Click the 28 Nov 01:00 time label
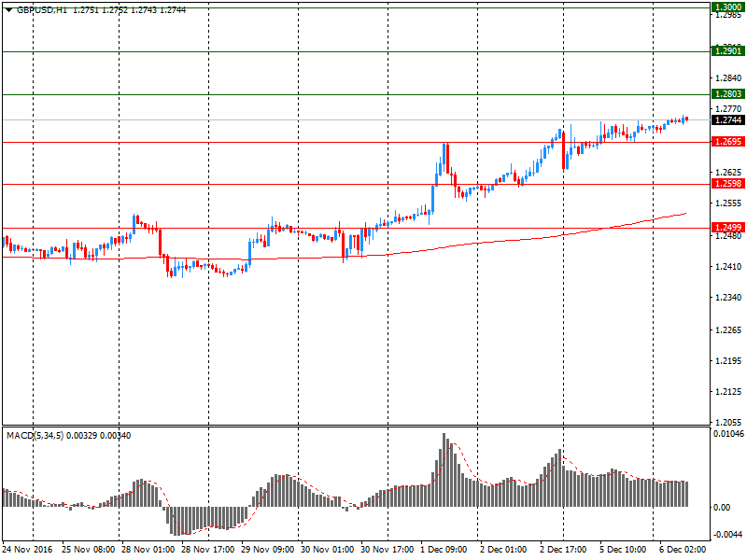This screenshot has width=747, height=560. point(148,550)
